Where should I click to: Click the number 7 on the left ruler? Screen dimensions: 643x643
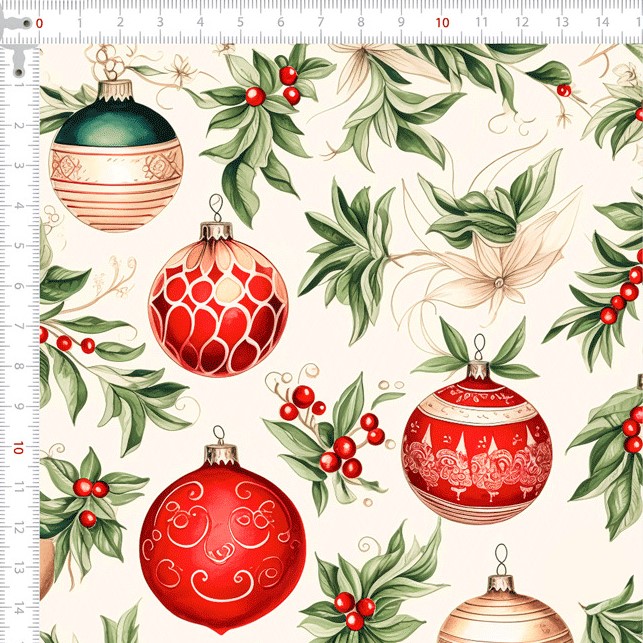point(19,328)
